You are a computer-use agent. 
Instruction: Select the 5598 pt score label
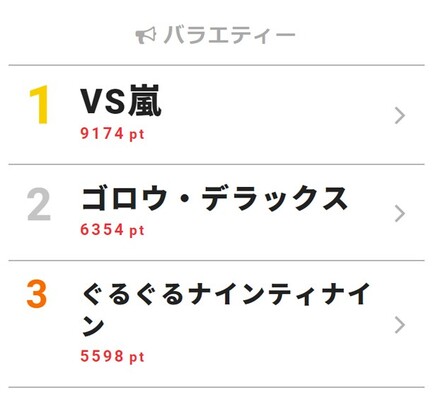tap(112, 356)
